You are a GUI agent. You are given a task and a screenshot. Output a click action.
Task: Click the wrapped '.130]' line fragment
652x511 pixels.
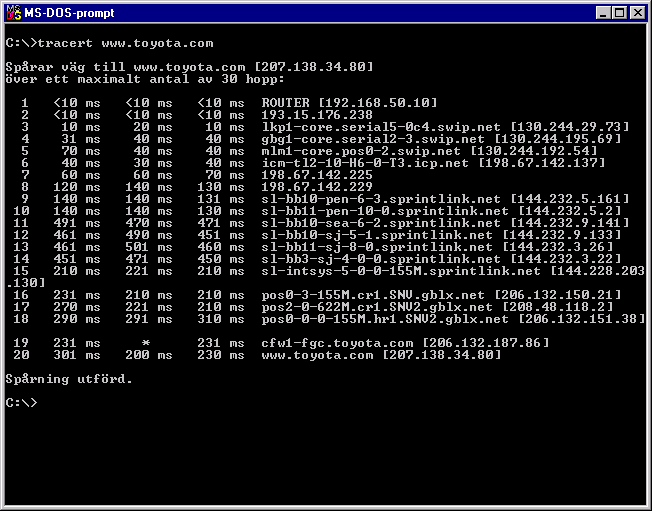tap(26, 283)
